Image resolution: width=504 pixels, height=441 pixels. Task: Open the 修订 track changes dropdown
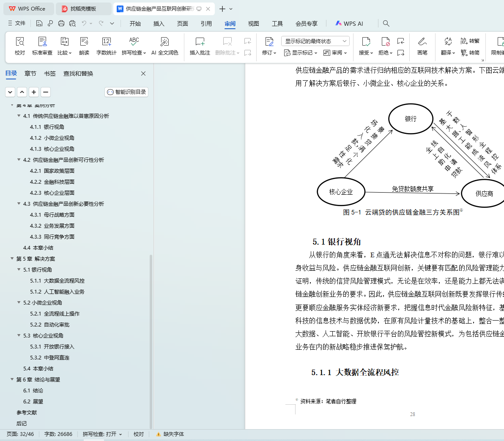click(269, 46)
